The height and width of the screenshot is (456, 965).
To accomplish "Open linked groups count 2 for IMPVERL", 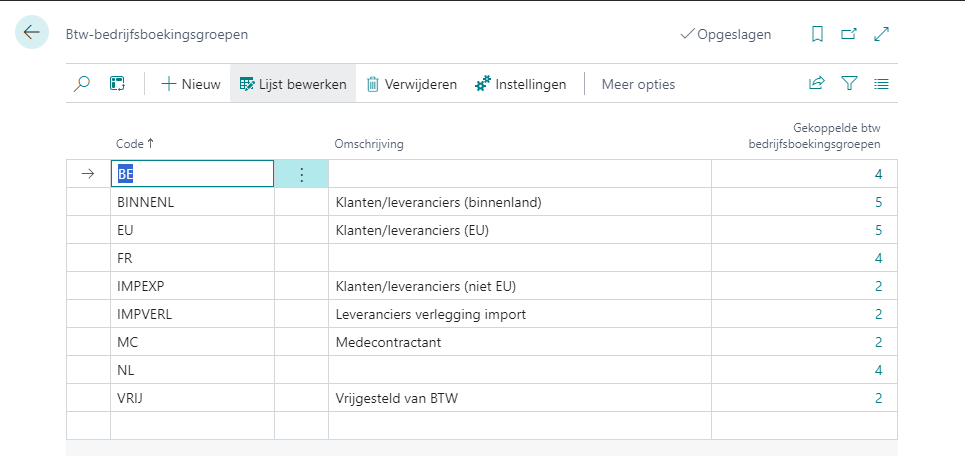I will coord(878,314).
